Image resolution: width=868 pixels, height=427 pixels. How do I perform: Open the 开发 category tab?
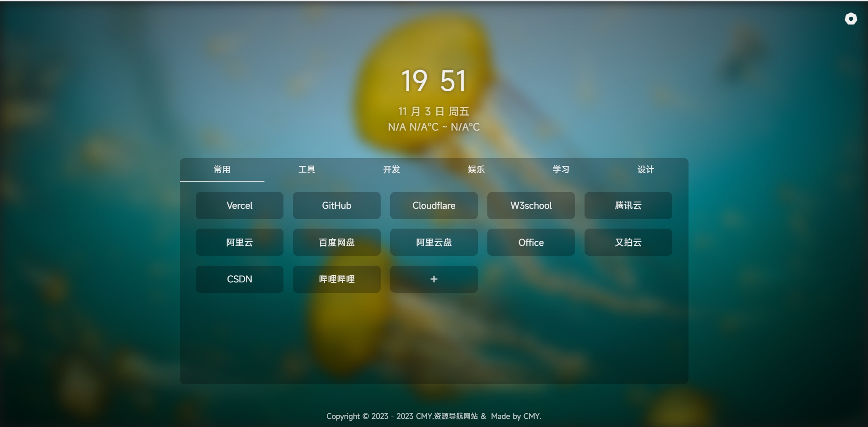(391, 170)
